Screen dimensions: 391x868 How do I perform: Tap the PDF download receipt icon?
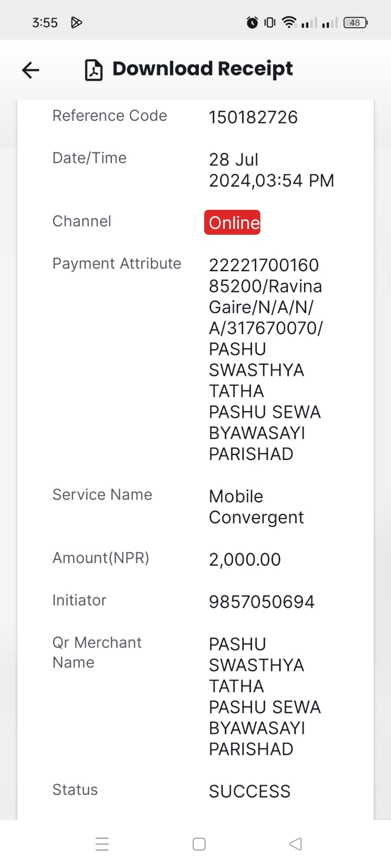pyautogui.click(x=93, y=70)
